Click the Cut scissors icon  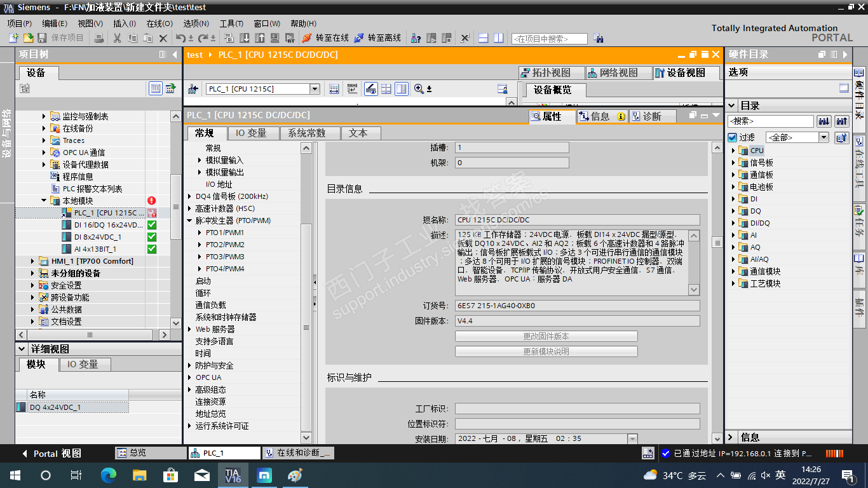(x=118, y=38)
